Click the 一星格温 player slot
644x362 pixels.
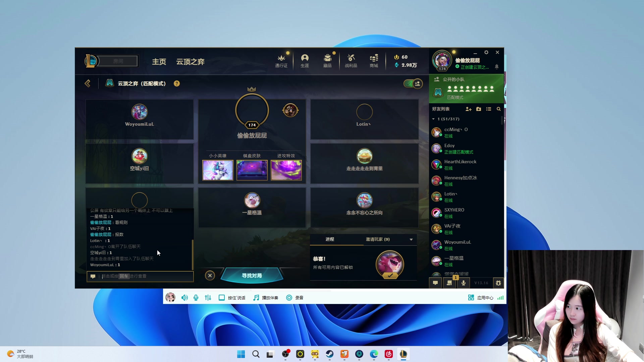(252, 208)
